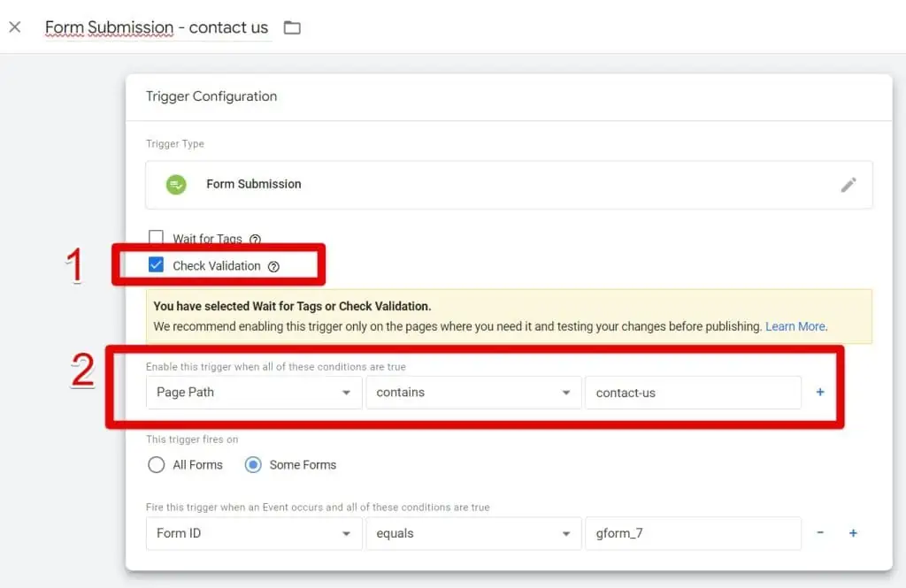Open help for Wait for Tags option
The height and width of the screenshot is (588, 906).
[255, 239]
